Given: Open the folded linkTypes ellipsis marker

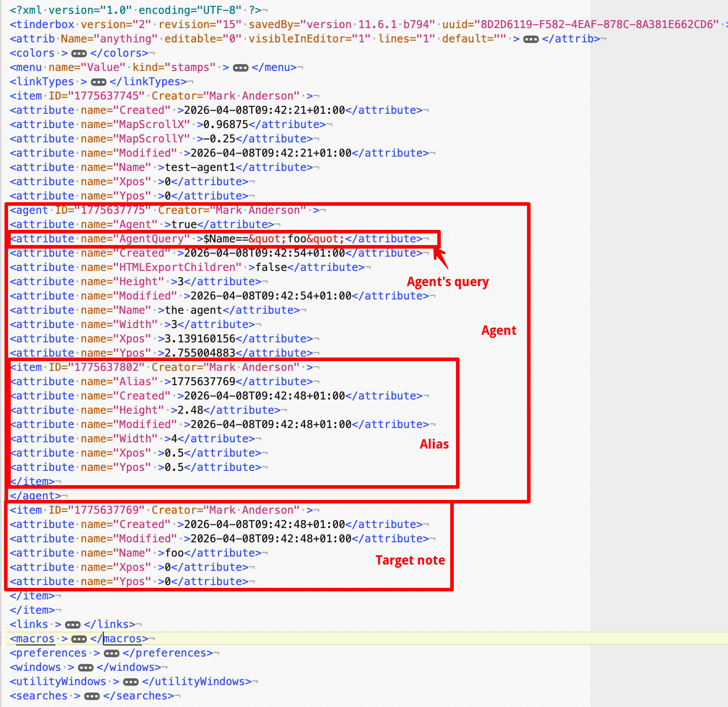Looking at the screenshot, I should (x=98, y=82).
